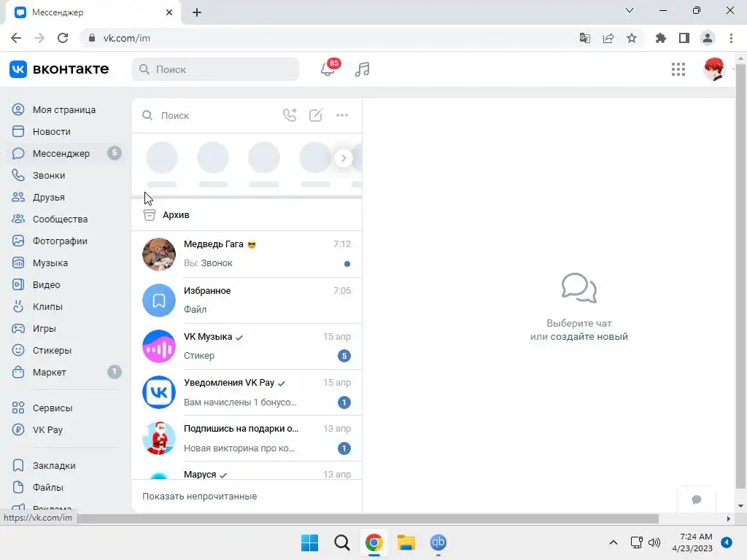Open a new browser tab
Viewport: 747px width, 560px height.
(x=197, y=12)
